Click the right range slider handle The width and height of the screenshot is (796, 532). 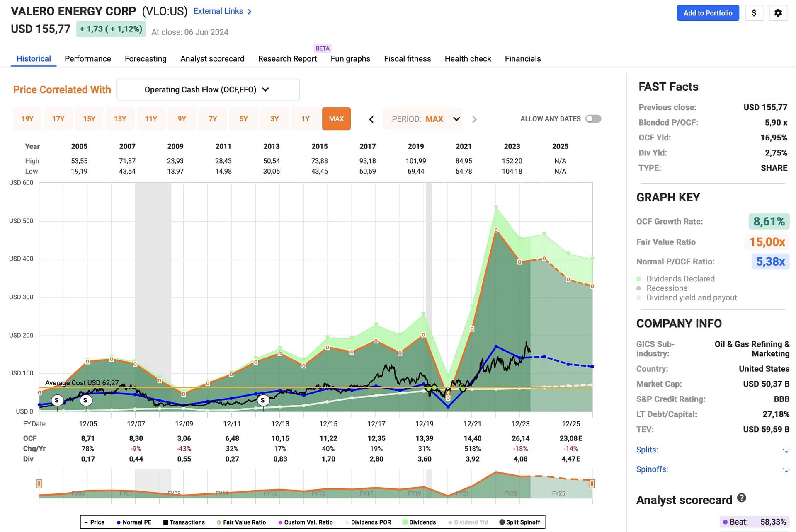tap(592, 484)
